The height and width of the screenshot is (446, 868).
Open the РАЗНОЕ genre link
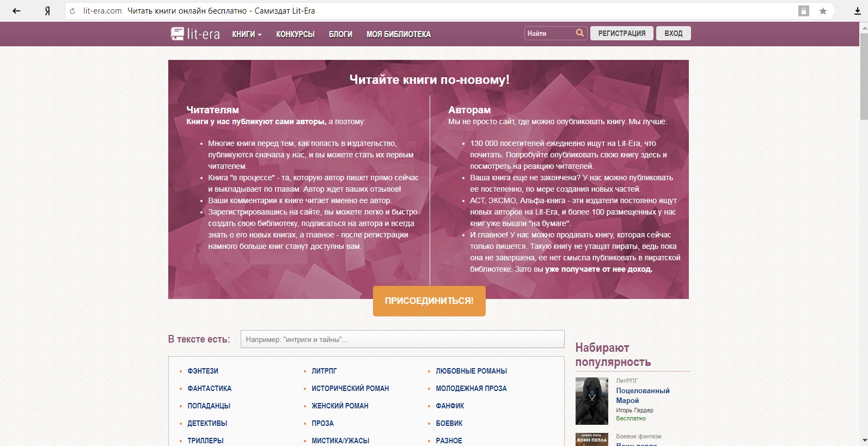click(x=449, y=441)
